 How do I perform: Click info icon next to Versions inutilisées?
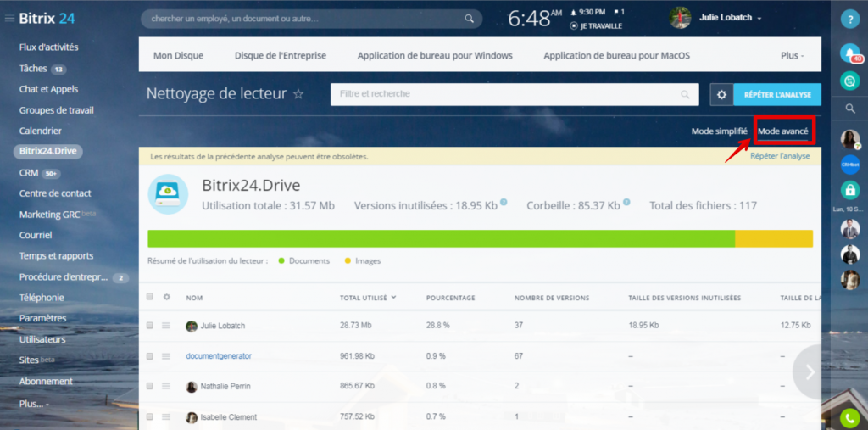click(504, 202)
